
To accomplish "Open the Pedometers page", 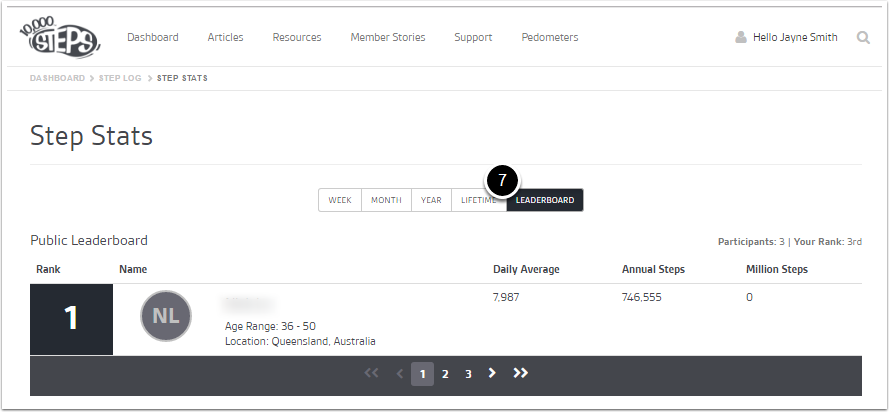I will coord(550,38).
